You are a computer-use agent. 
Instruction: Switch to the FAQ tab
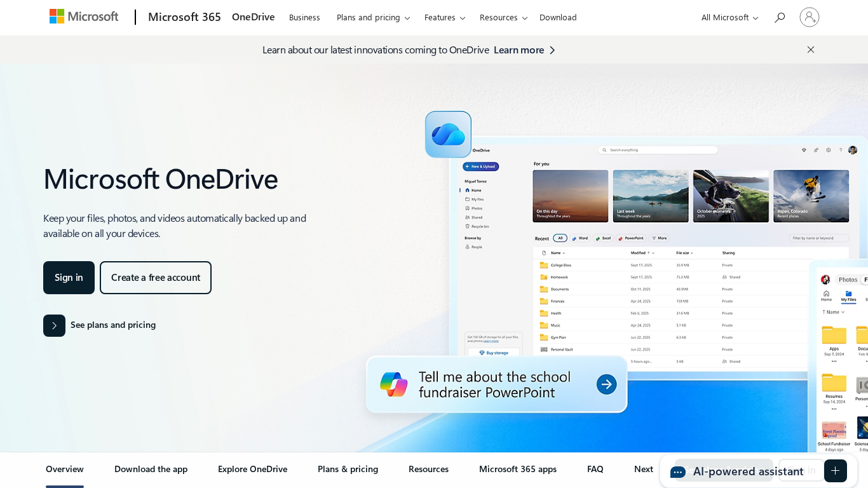tap(595, 469)
